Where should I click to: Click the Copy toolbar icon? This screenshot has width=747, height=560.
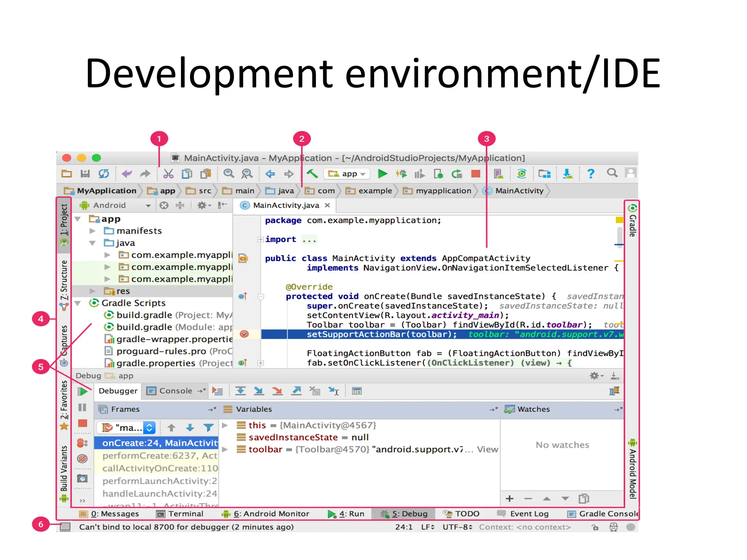[x=187, y=174]
